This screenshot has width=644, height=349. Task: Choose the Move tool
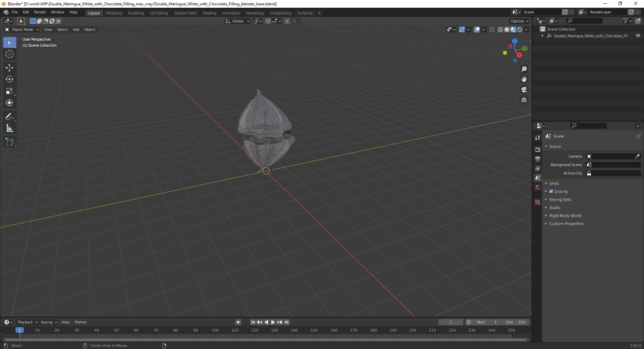tap(9, 67)
